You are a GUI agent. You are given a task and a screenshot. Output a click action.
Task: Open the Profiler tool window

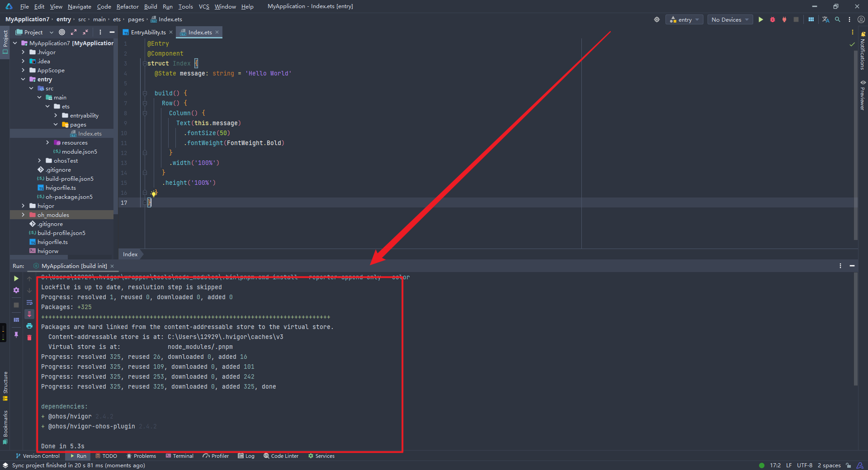coord(216,456)
